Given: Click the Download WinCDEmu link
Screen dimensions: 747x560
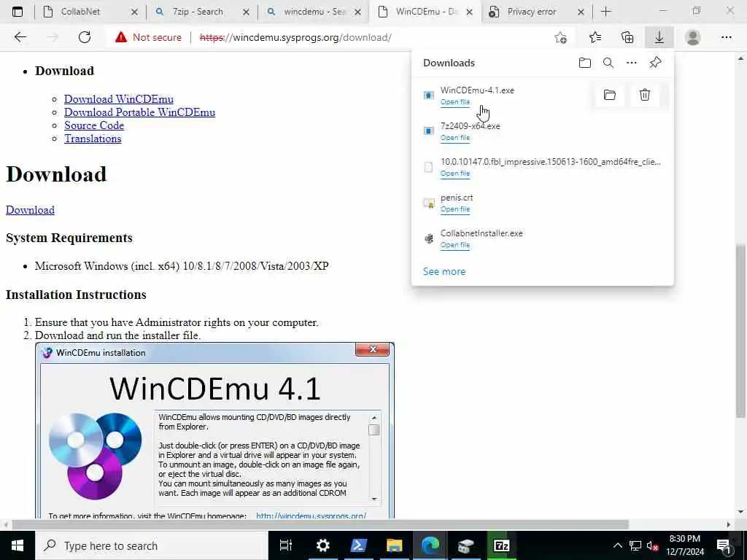Looking at the screenshot, I should (x=119, y=99).
